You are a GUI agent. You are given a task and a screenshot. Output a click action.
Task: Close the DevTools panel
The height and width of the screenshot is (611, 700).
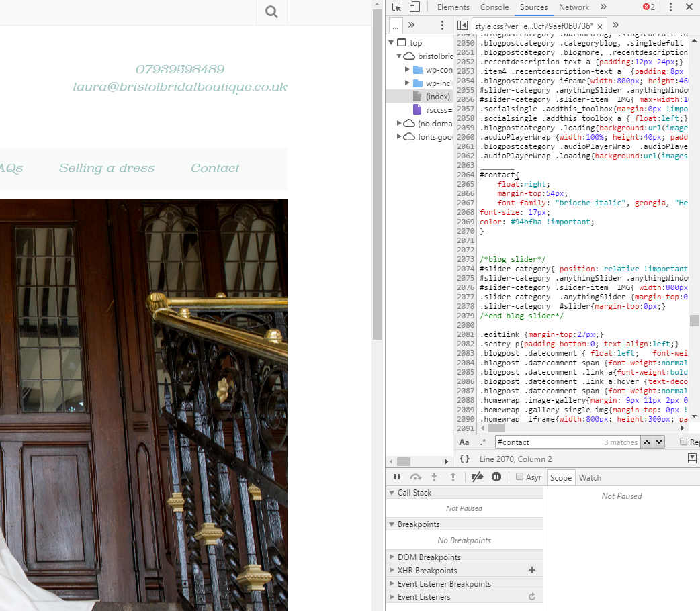689,7
